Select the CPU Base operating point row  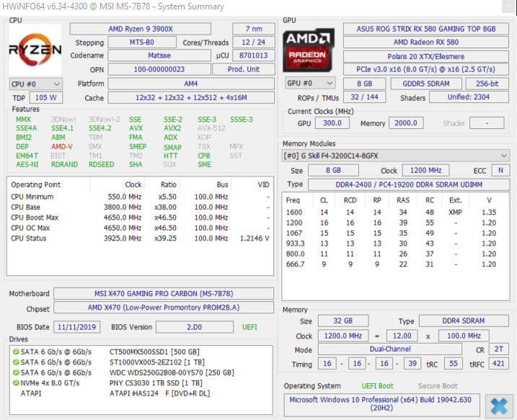(140, 207)
